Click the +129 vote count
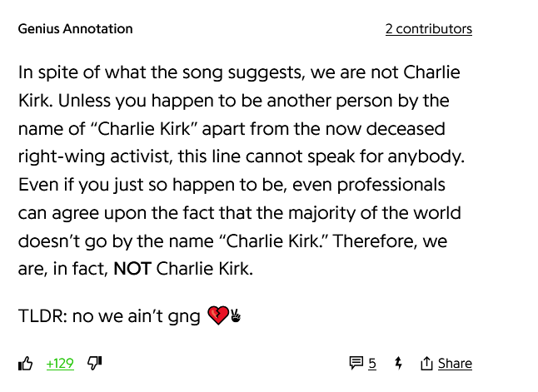This screenshot has height=392, width=538. pos(60,364)
